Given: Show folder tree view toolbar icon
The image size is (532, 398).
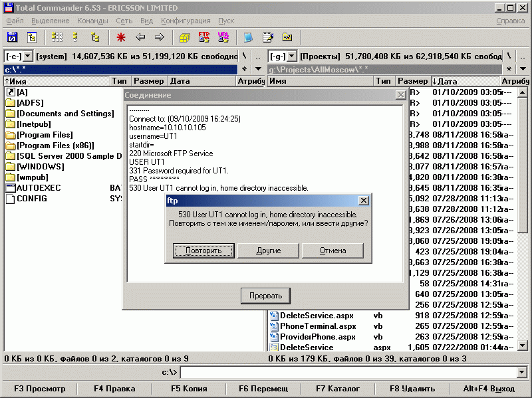Looking at the screenshot, I should click(x=95, y=37).
